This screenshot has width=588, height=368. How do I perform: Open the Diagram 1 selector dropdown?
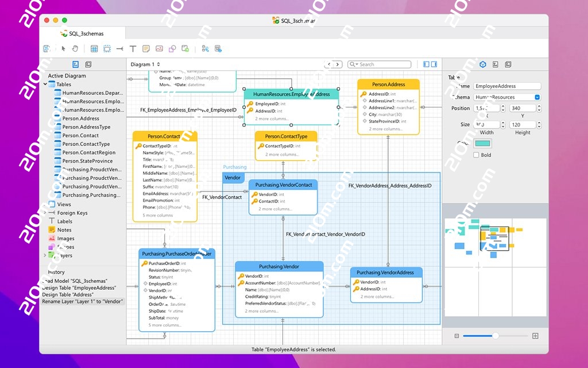pos(145,64)
